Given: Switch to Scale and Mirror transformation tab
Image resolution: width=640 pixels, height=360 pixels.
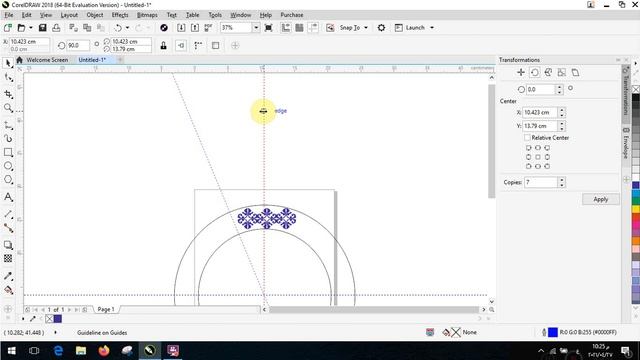Looking at the screenshot, I should (548, 73).
